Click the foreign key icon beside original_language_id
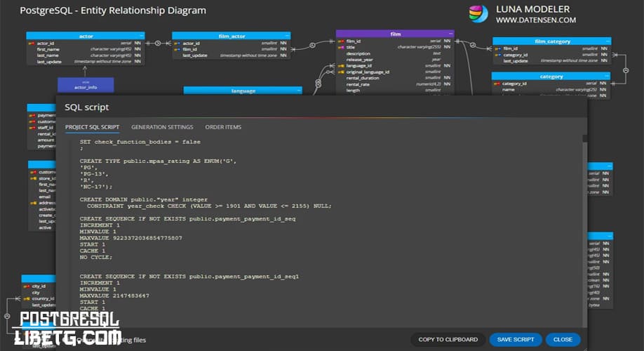644x351 pixels. click(x=341, y=72)
